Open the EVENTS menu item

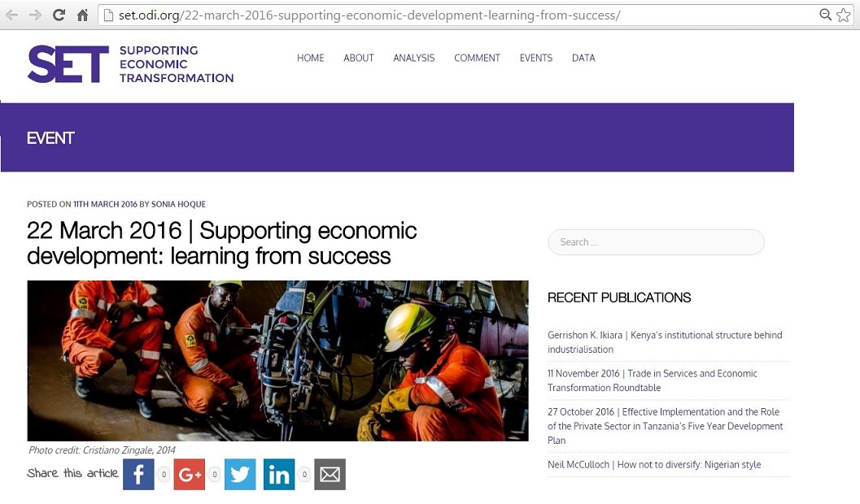(536, 58)
